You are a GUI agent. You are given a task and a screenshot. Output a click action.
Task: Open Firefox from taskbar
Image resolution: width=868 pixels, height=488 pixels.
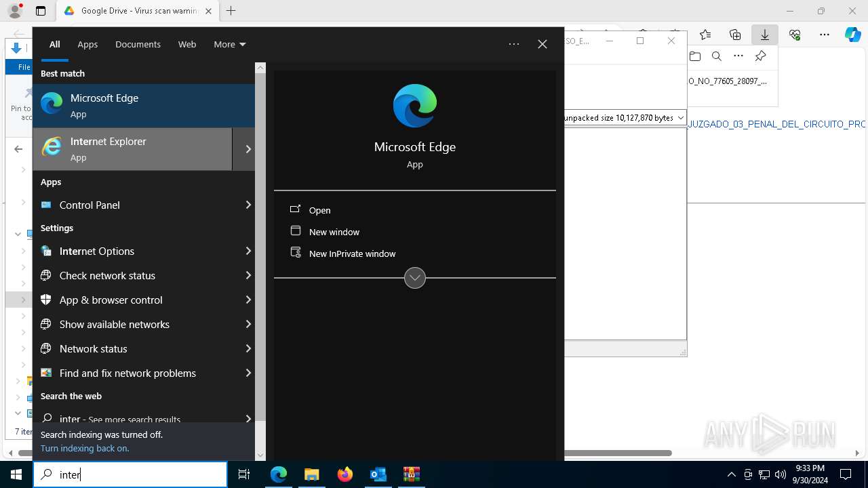click(x=345, y=474)
